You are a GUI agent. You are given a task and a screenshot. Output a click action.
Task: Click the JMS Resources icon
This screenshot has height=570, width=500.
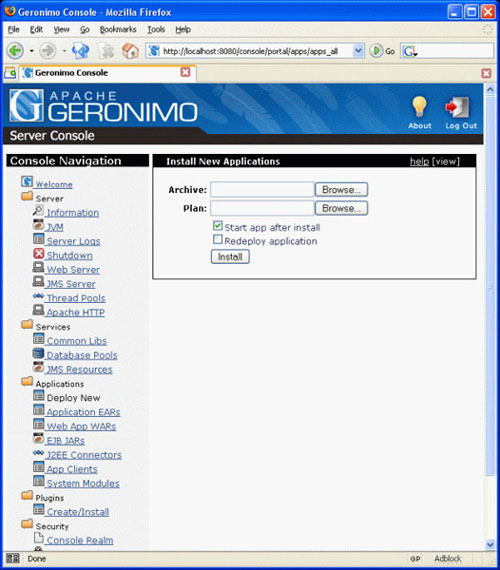(38, 367)
